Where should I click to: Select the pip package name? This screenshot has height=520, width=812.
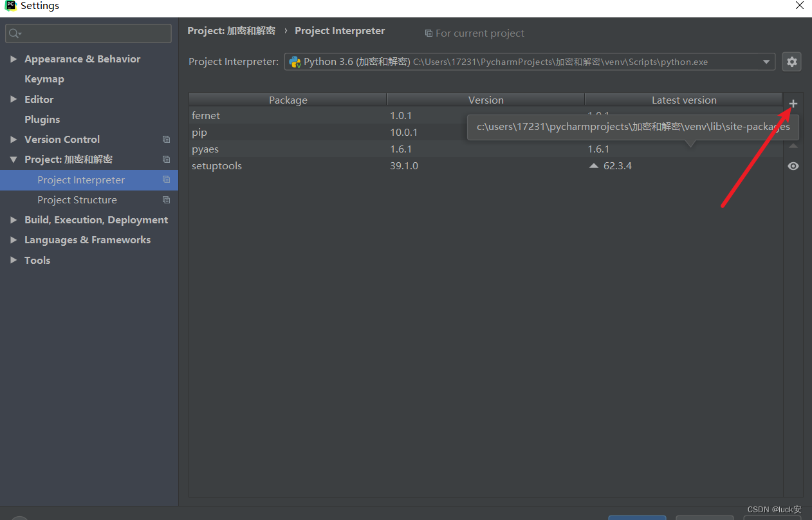[x=199, y=133]
